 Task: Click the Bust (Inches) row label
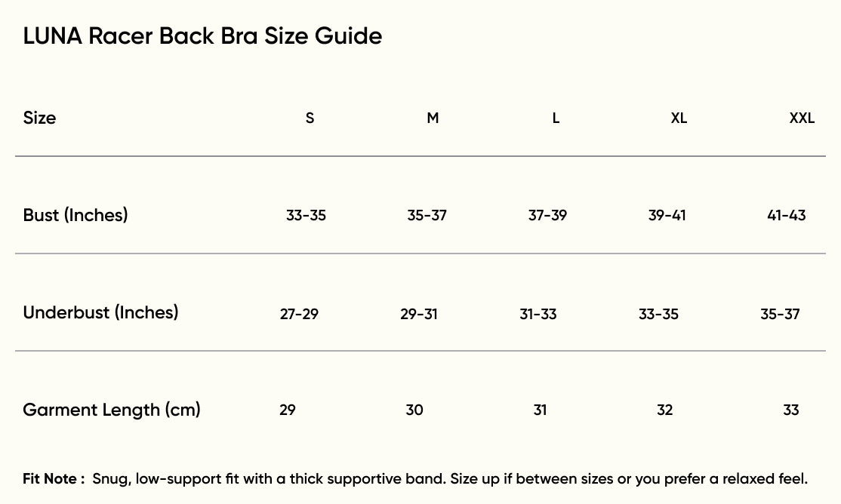point(75,215)
